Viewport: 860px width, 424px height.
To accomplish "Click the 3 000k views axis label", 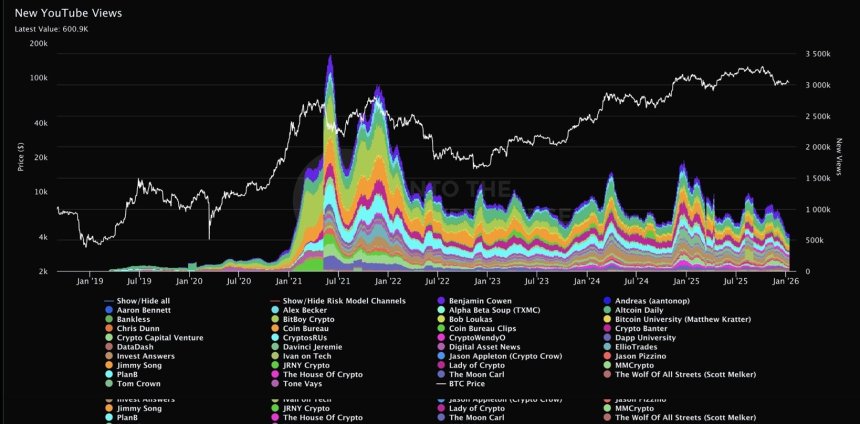I will click(818, 86).
